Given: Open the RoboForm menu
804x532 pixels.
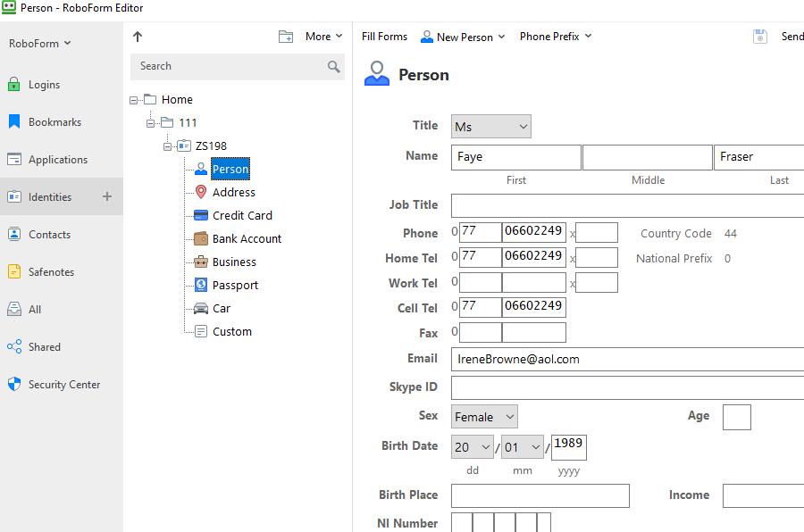Looking at the screenshot, I should 39,43.
